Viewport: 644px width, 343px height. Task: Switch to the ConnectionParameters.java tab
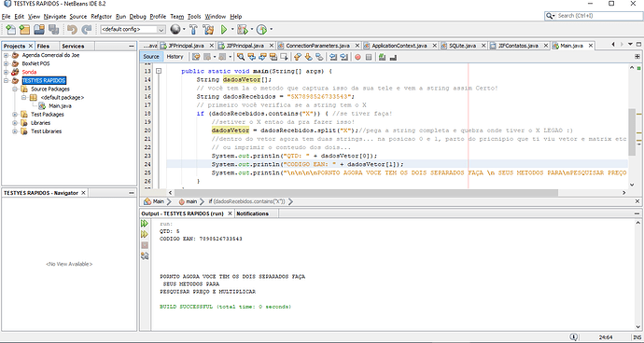(317, 46)
